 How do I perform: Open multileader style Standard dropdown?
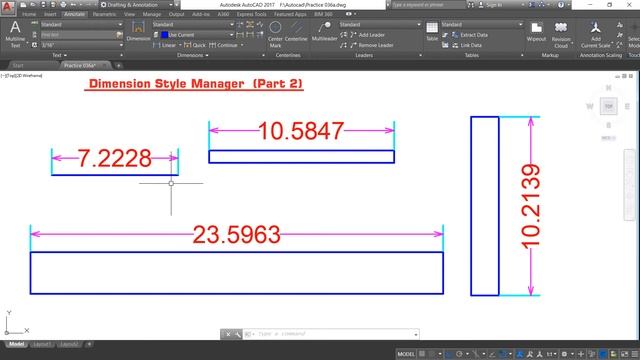[x=380, y=24]
